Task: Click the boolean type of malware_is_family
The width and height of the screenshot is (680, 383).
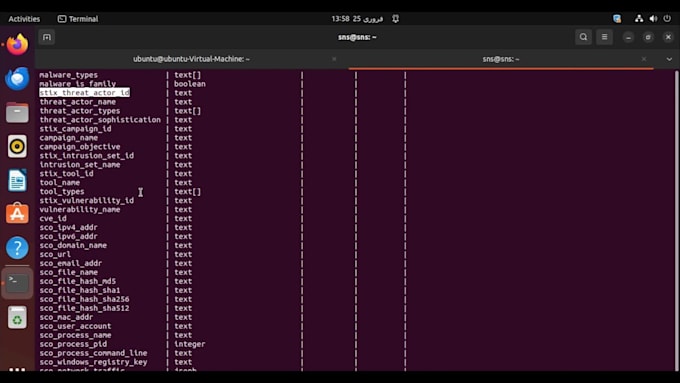Action: 190,84
